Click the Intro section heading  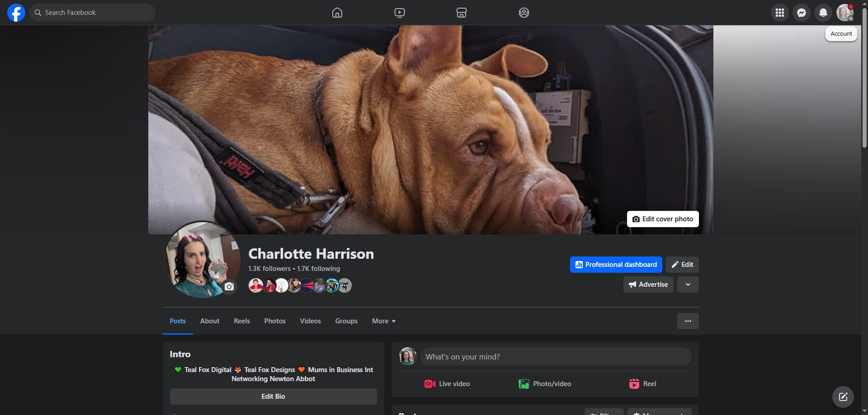tap(180, 354)
